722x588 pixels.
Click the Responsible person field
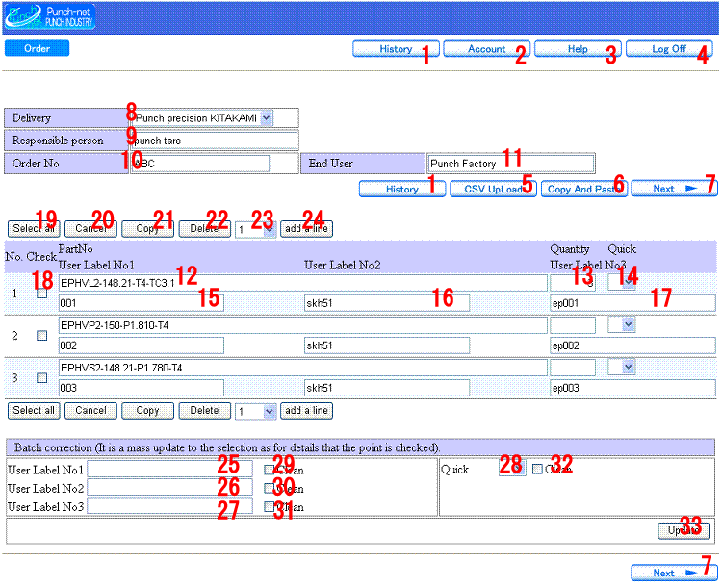[215, 141]
